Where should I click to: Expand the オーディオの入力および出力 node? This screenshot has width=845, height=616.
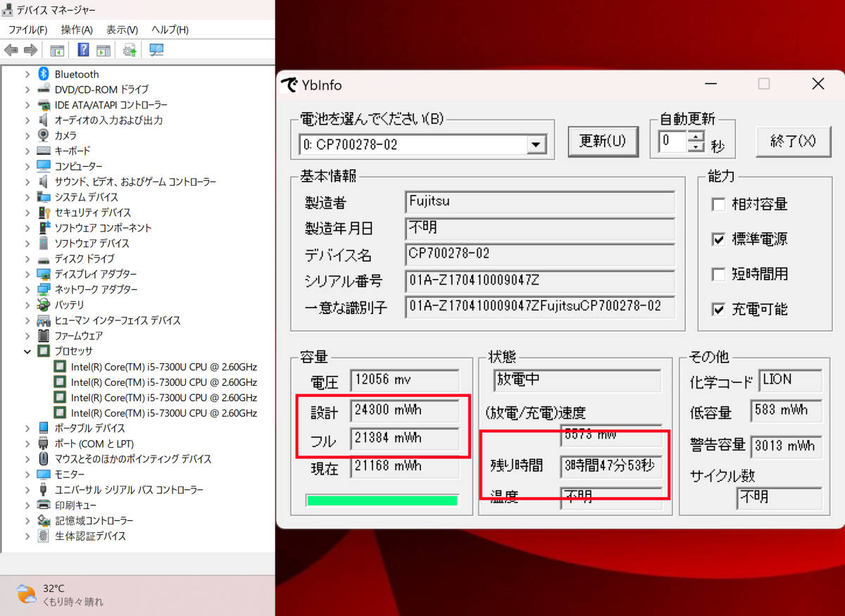27,120
